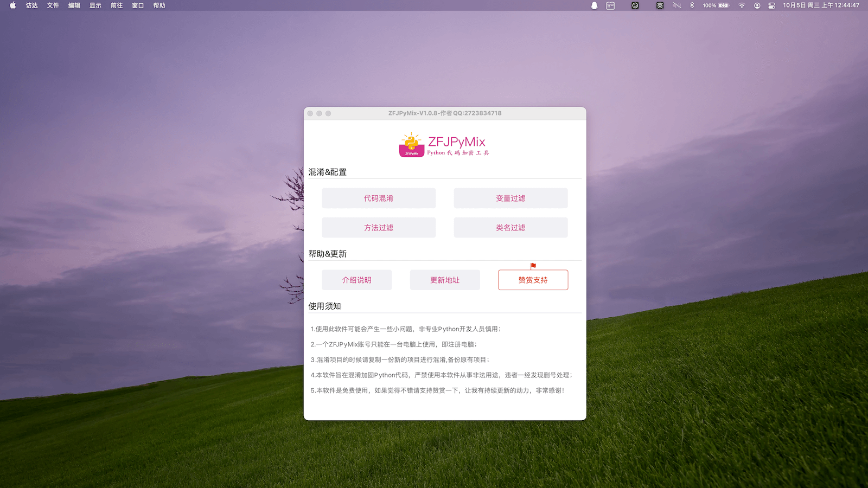Click the 更新地址 button
868x488 pixels.
(445, 280)
